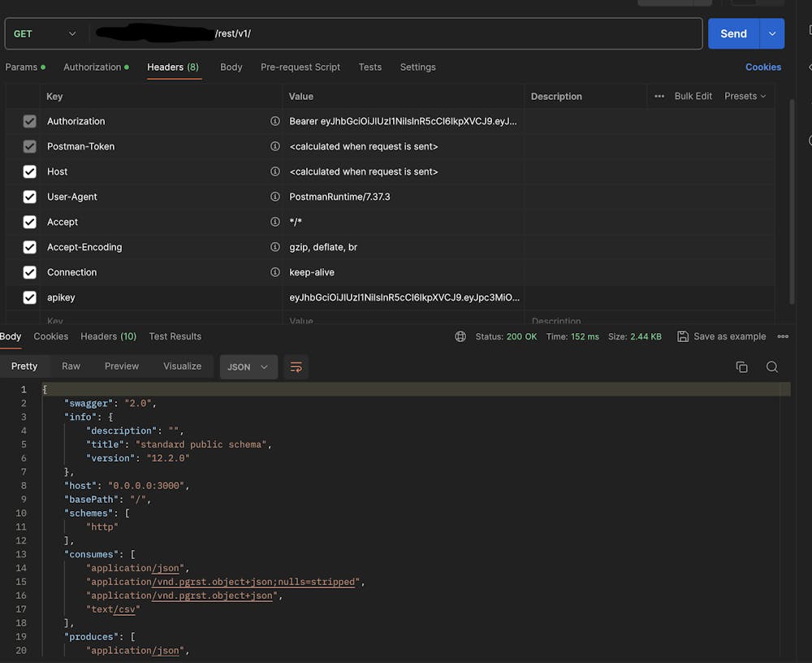Image resolution: width=812 pixels, height=663 pixels.
Task: Uncheck the apikey header checkbox
Action: pyautogui.click(x=30, y=297)
